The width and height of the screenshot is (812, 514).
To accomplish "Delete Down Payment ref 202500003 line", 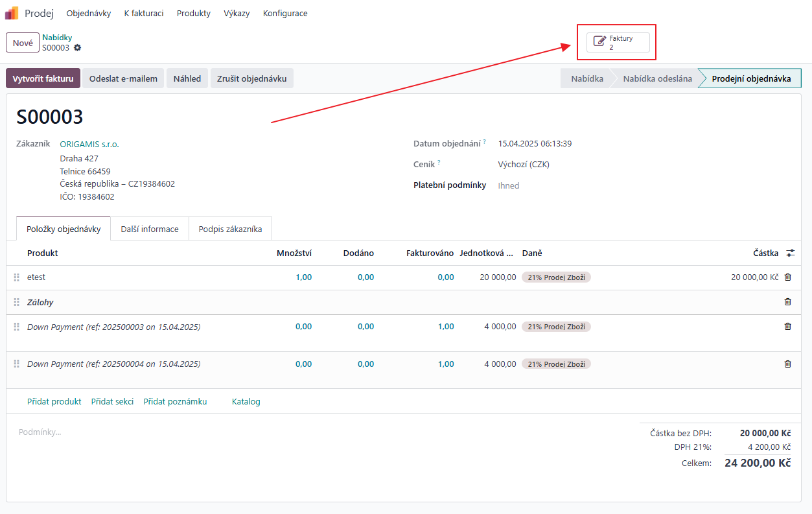I will pos(787,327).
